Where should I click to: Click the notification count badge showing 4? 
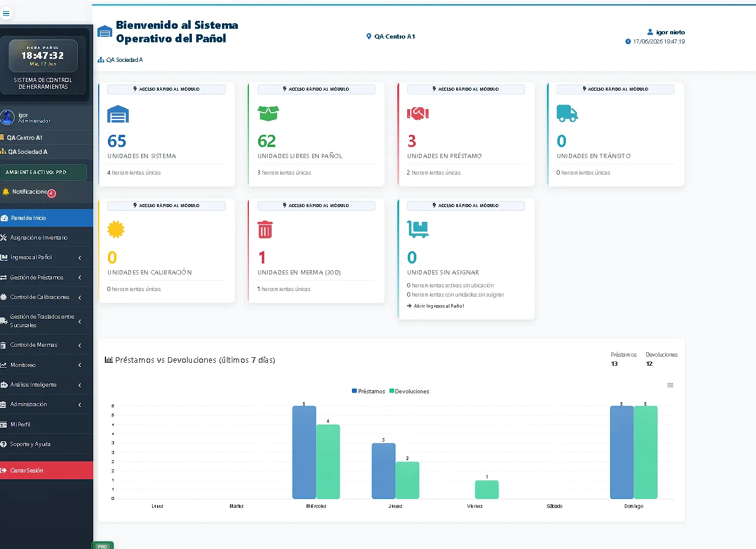coord(52,193)
